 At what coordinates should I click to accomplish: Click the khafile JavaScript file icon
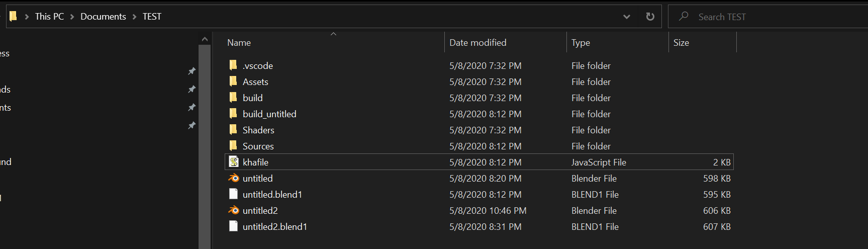point(234,161)
